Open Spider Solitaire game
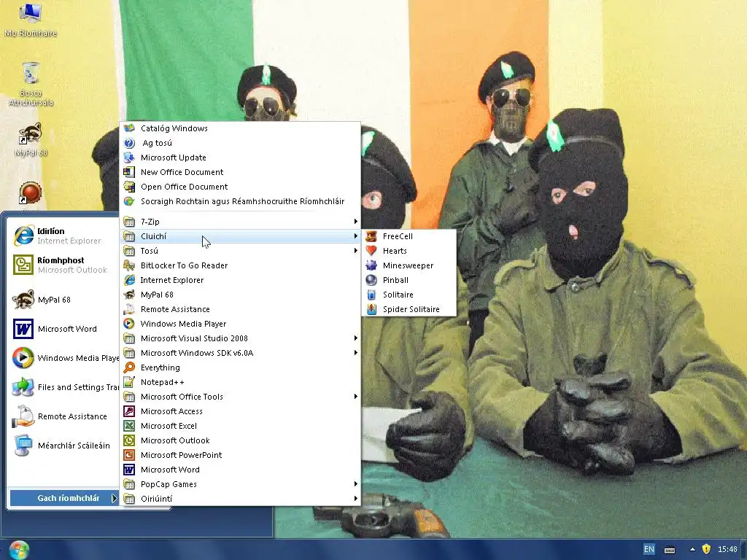Viewport: 747px width, 560px height. coord(409,309)
